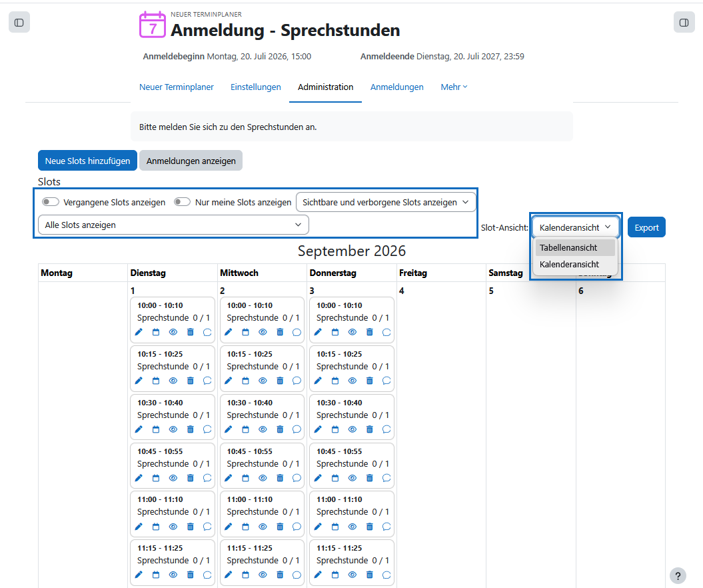Click calendar icon on Wednesday's 10:15 - 10:25 slot
The image size is (703, 588).
245,381
